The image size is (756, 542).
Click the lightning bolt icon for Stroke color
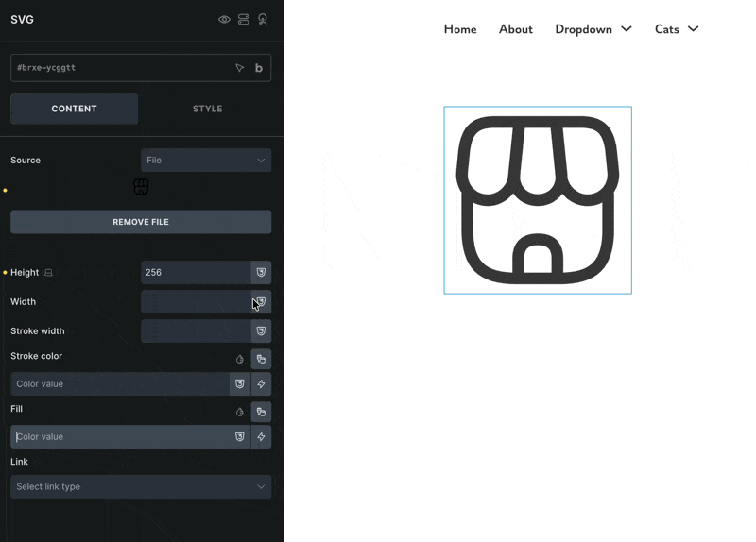pos(261,384)
